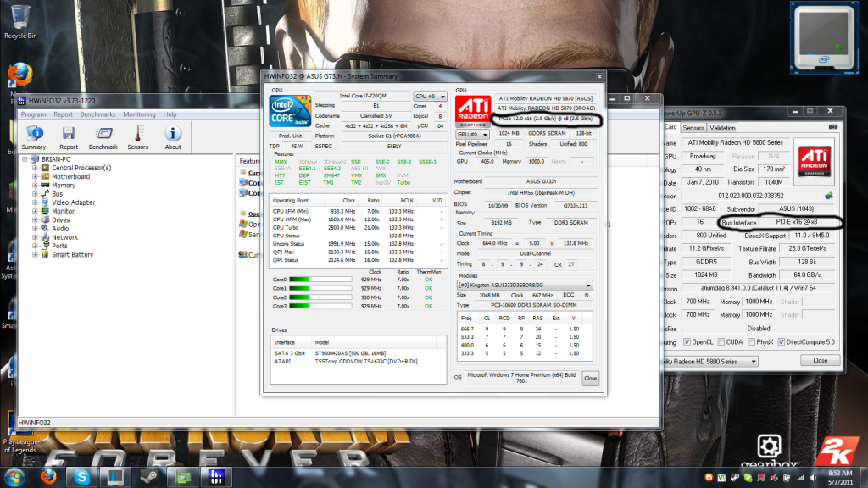Open the Report menu in HWiNFO32

(x=63, y=114)
